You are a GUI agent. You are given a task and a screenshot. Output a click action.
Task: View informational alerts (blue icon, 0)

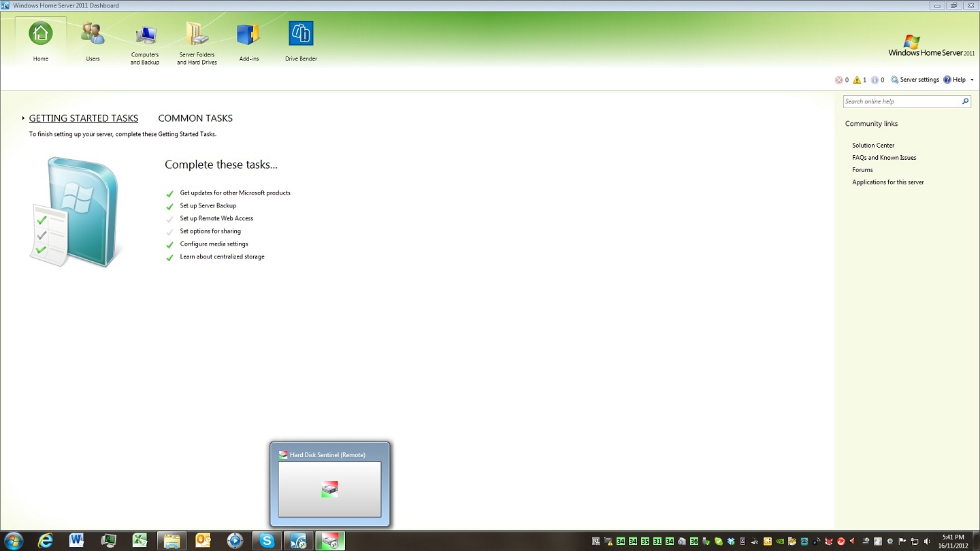[878, 80]
